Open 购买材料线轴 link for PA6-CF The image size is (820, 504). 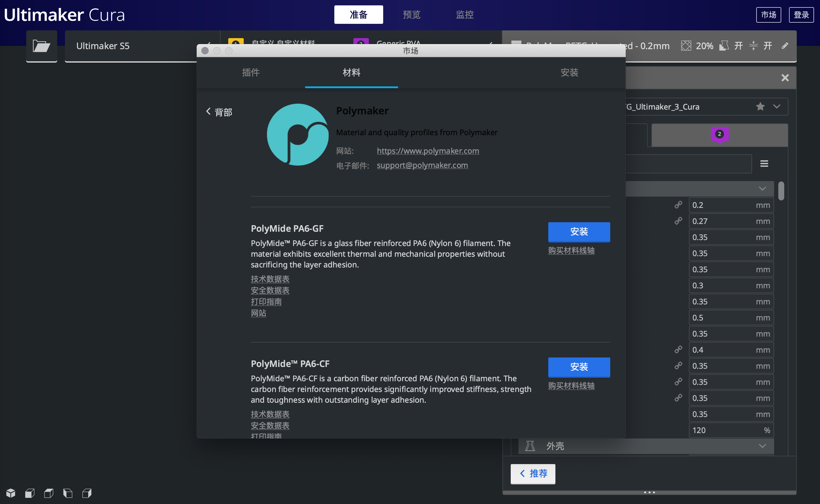tap(571, 386)
